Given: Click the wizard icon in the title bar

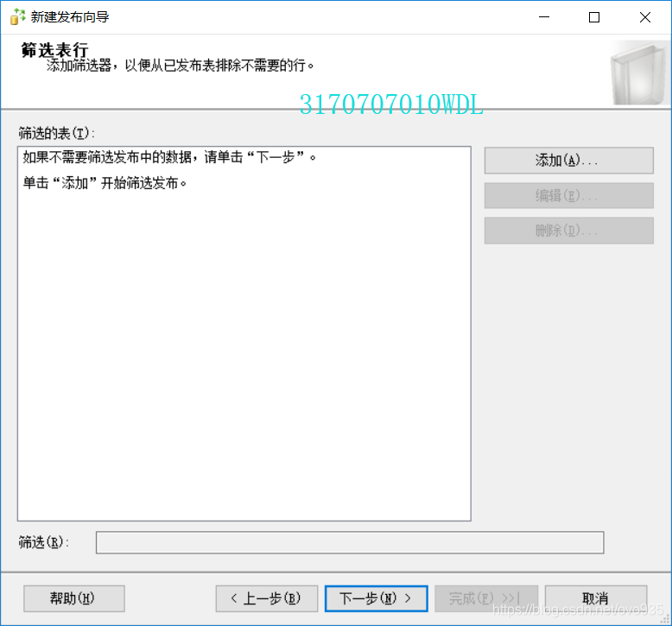Looking at the screenshot, I should pos(17,16).
